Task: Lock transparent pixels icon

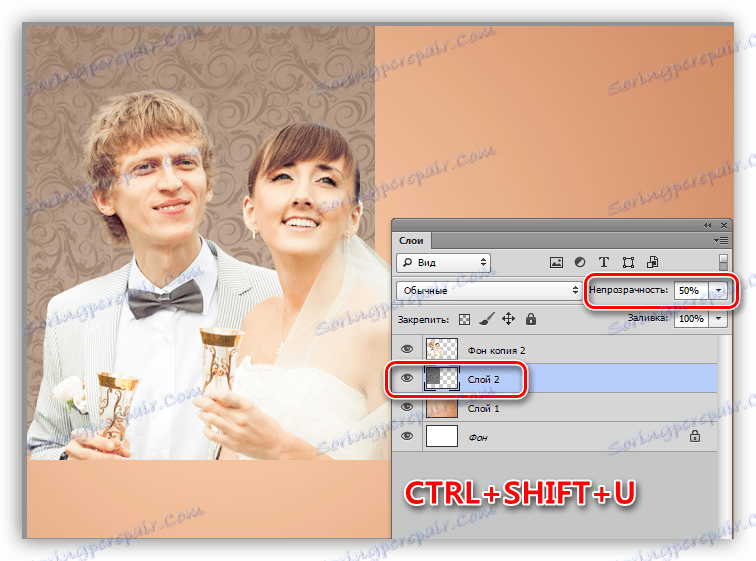Action: point(464,320)
